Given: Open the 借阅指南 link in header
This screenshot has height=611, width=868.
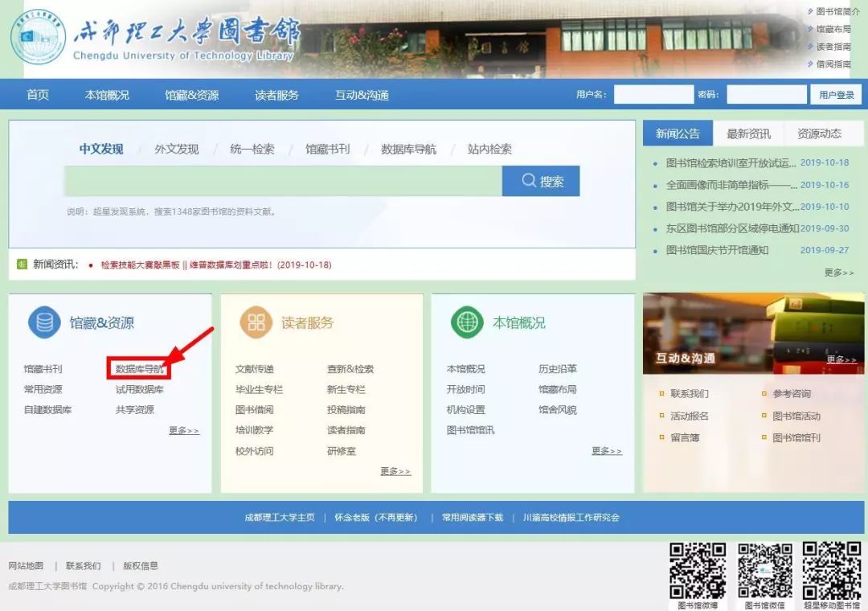Looking at the screenshot, I should pyautogui.click(x=833, y=64).
